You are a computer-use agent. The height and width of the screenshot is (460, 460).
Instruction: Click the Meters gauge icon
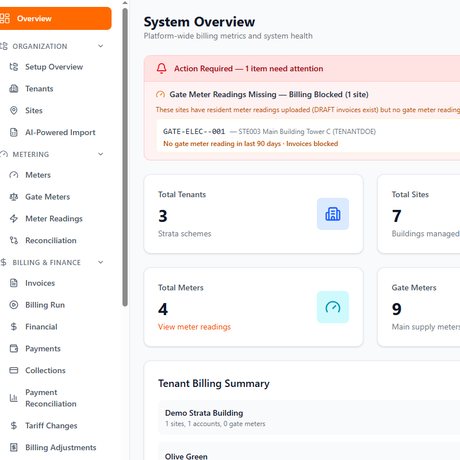pos(14,175)
